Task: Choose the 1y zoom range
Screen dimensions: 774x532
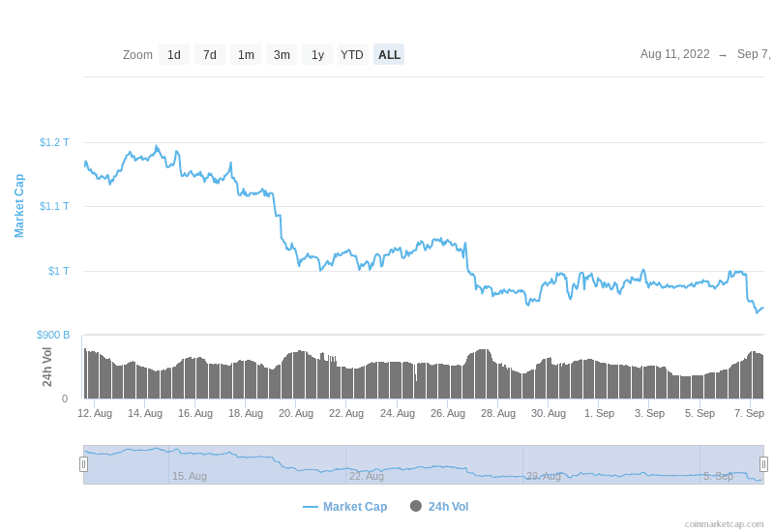Action: click(x=317, y=55)
